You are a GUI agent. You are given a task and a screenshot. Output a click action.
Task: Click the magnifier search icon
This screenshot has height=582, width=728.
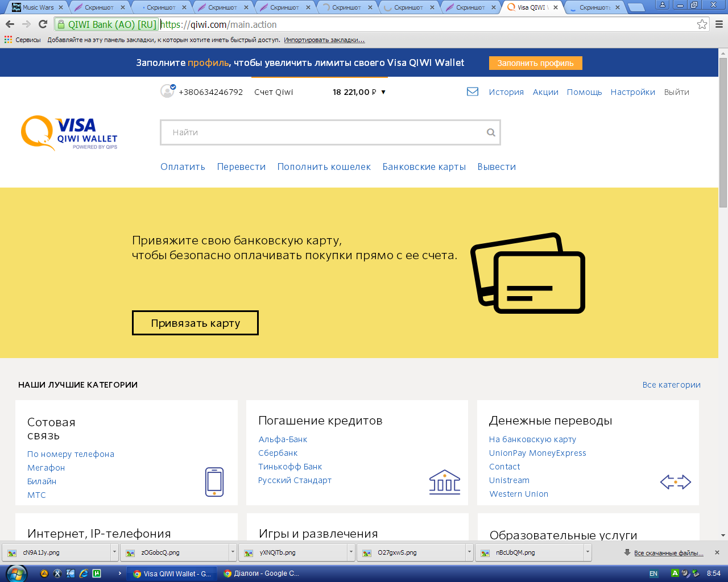point(491,132)
